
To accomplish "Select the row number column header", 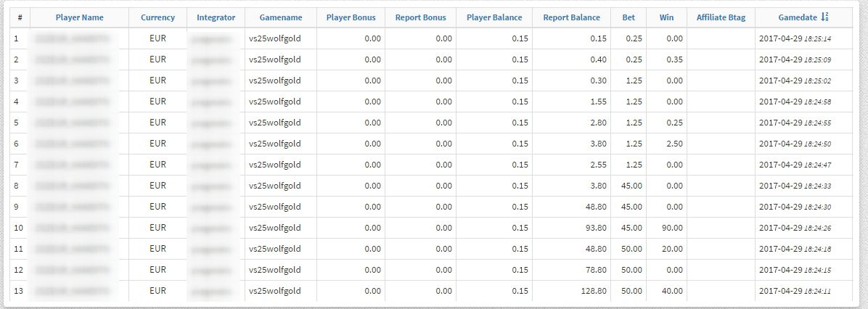I will 20,17.
